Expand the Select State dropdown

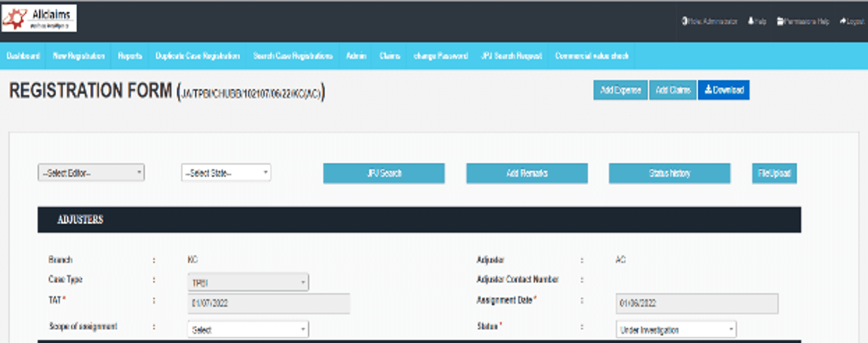point(226,173)
